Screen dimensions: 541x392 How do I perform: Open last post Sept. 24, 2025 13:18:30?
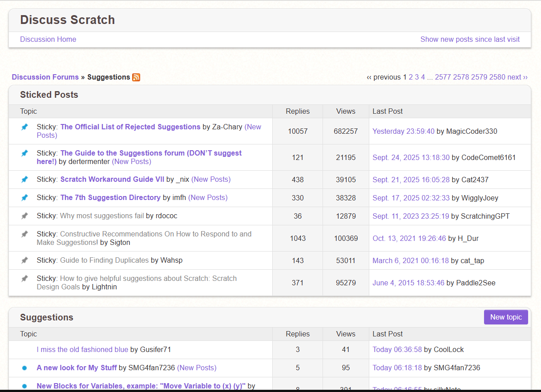411,157
